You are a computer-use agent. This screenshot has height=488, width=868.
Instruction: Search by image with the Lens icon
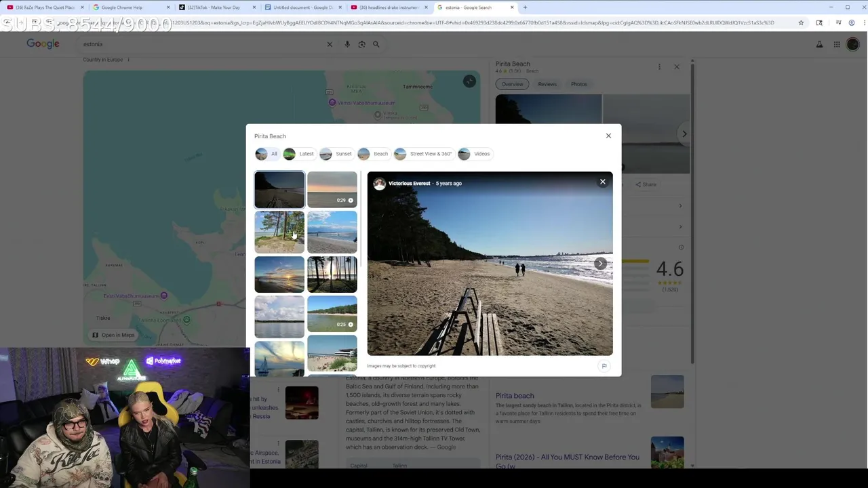[x=361, y=44]
